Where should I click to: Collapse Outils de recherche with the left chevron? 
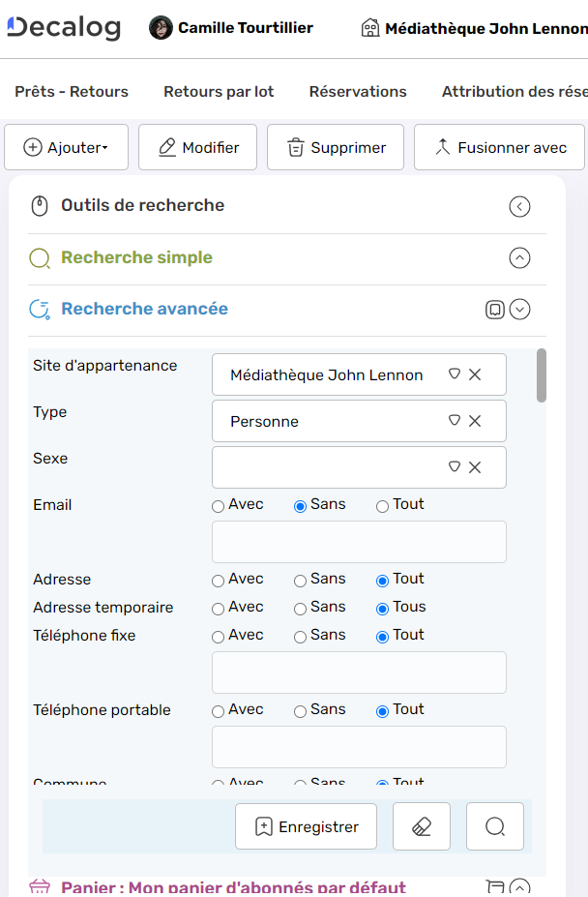[519, 206]
